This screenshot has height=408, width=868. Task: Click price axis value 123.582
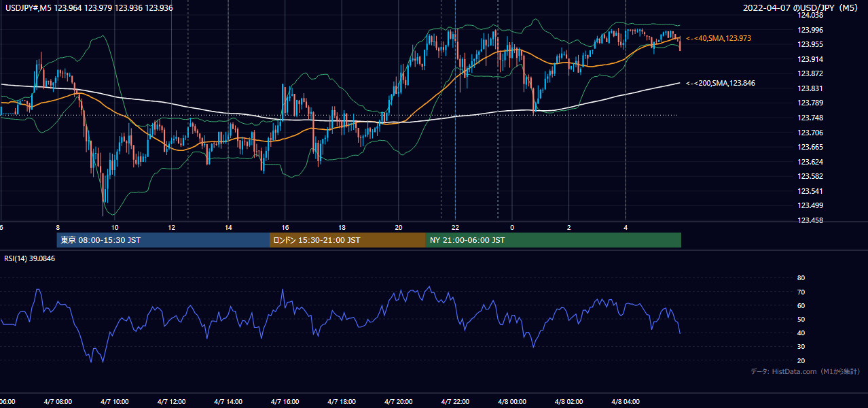(x=810, y=176)
